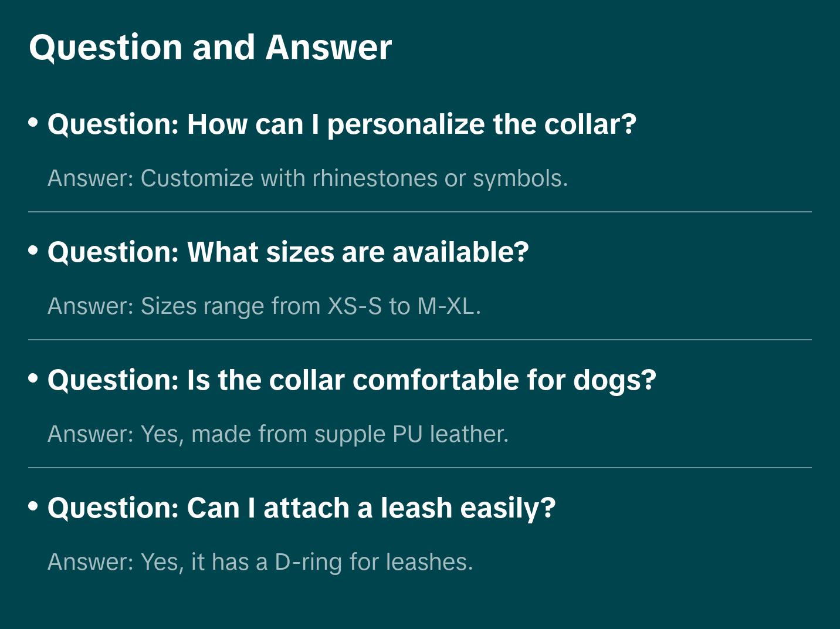Expand the 'What sizes are available?' question
840x629 pixels.
(x=287, y=252)
